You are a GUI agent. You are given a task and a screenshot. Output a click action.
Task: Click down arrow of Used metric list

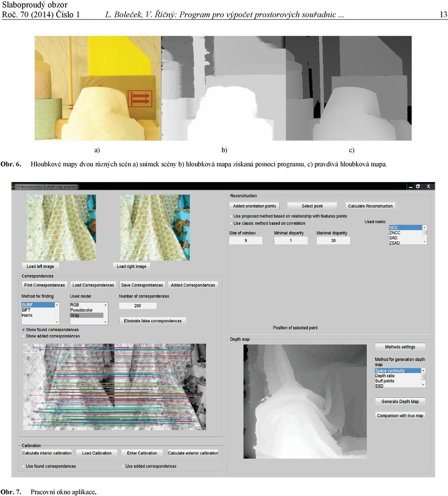coord(425,242)
